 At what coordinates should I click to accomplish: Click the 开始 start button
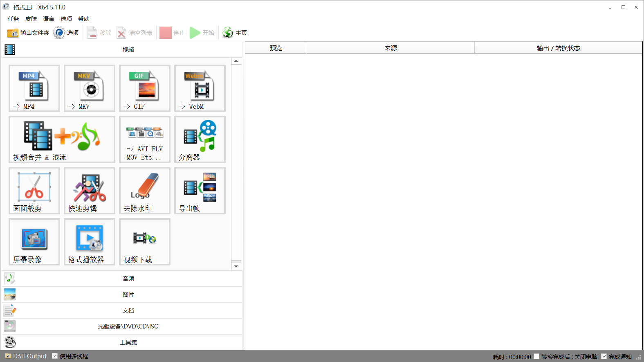click(x=202, y=33)
